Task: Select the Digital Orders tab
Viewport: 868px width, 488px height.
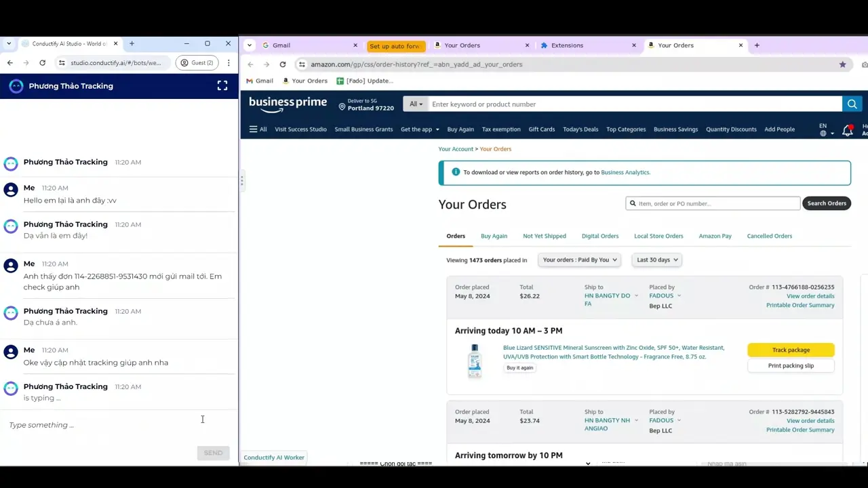Action: coord(600,236)
